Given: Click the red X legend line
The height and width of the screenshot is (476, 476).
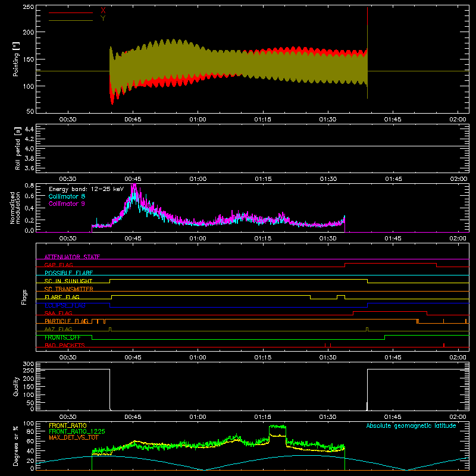Looking at the screenshot, I should point(71,12).
